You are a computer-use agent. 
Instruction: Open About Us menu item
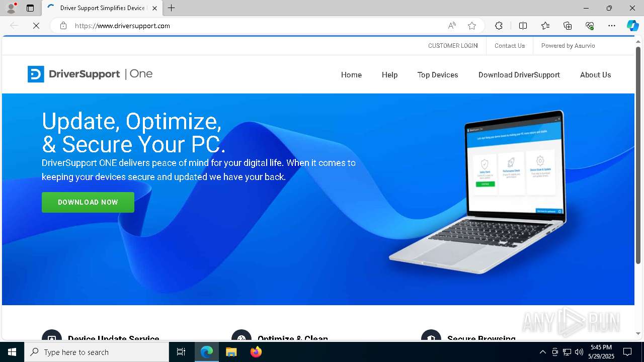[x=595, y=75]
